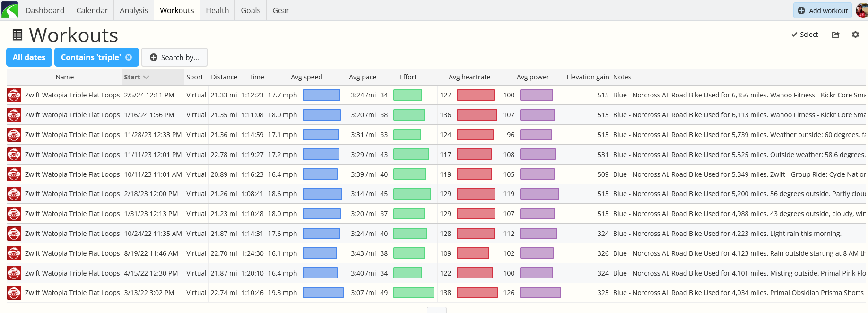Sort by Elevation gain column header

588,77
